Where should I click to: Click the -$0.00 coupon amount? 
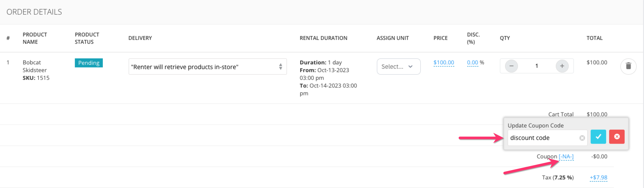click(x=599, y=157)
